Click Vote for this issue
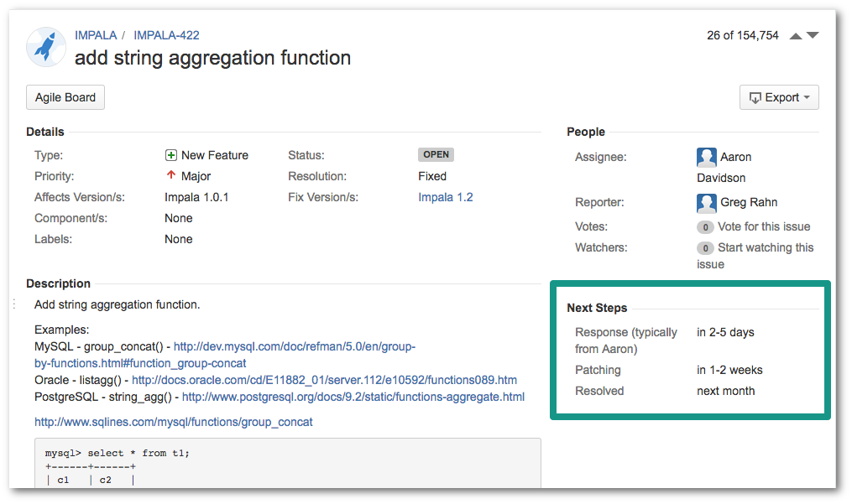The height and width of the screenshot is (504, 852). point(763,226)
